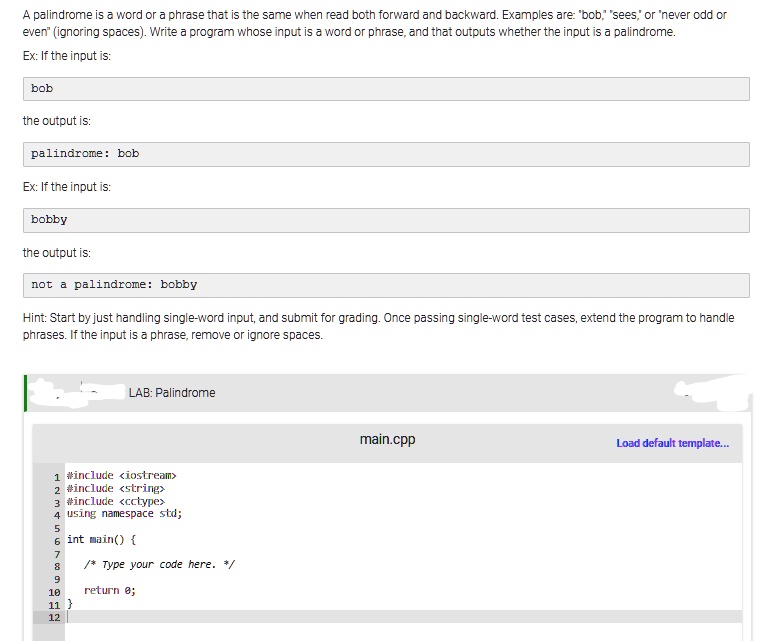Click the first 'the output is:' label

coord(57,121)
